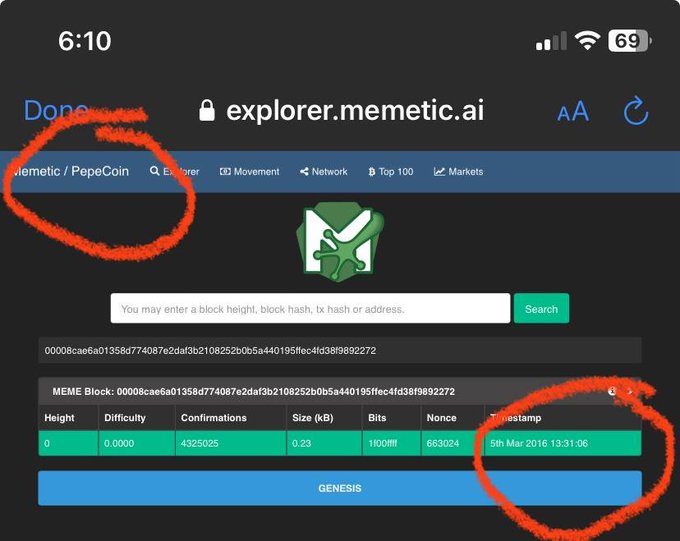This screenshot has height=541, width=680.
Task: Tap the lock icon beside explorer.memetic.ai
Action: point(207,110)
